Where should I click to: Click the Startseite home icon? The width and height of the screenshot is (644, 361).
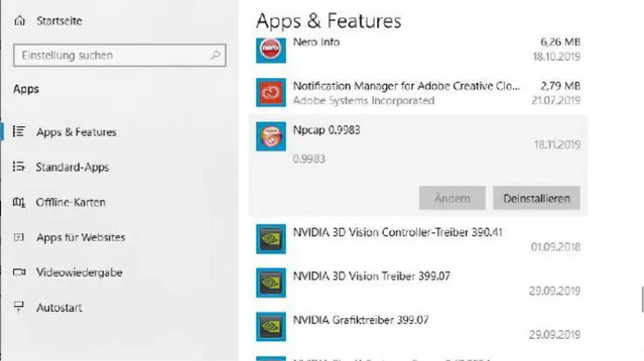[x=19, y=21]
